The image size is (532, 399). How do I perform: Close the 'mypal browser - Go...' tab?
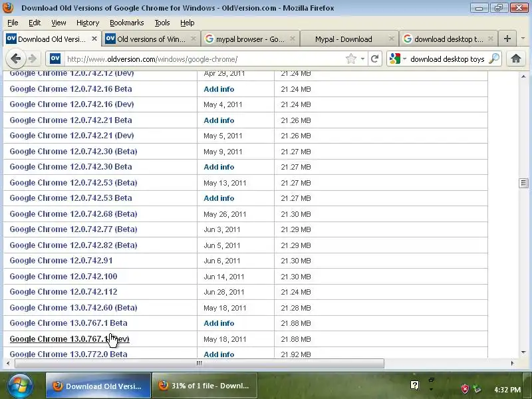click(293, 39)
